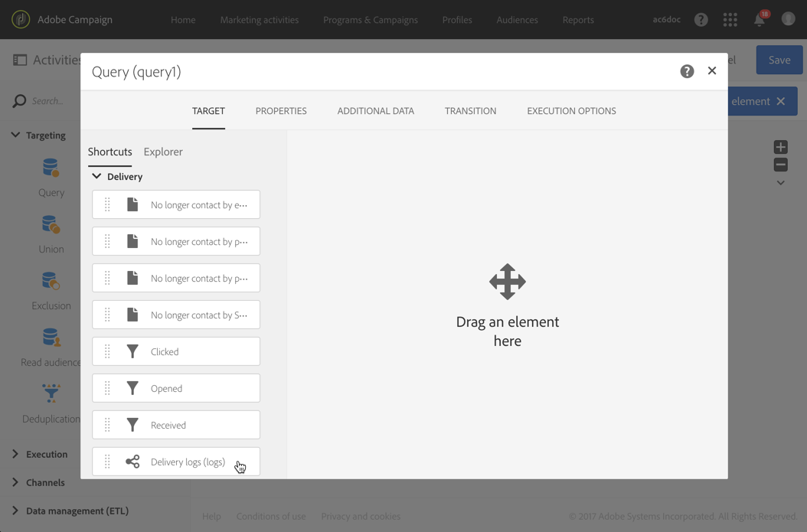Open the Profiles menu

click(457, 20)
